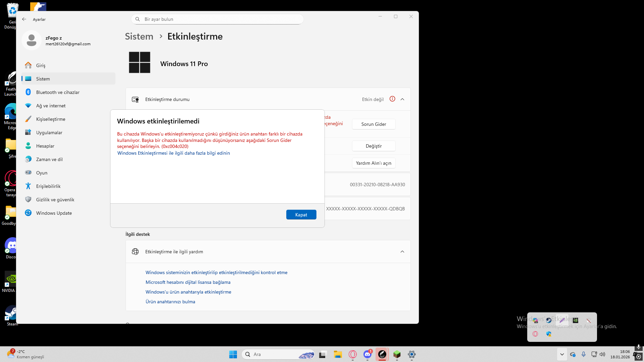The height and width of the screenshot is (362, 644).
Task: Open the Ürün anahtarınızı bulma link
Action: coord(170,302)
